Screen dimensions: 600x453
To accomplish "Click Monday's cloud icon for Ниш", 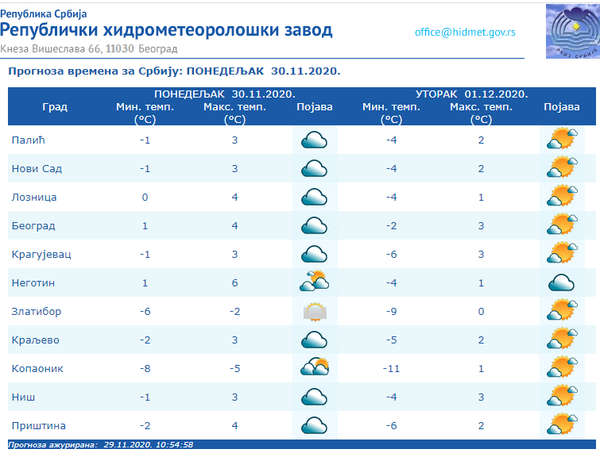I will click(x=316, y=398).
